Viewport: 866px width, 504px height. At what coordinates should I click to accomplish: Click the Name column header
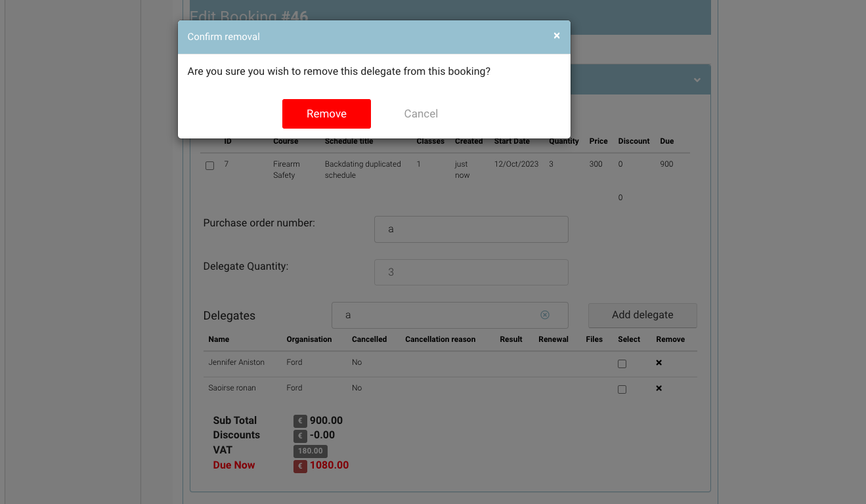[x=219, y=339]
